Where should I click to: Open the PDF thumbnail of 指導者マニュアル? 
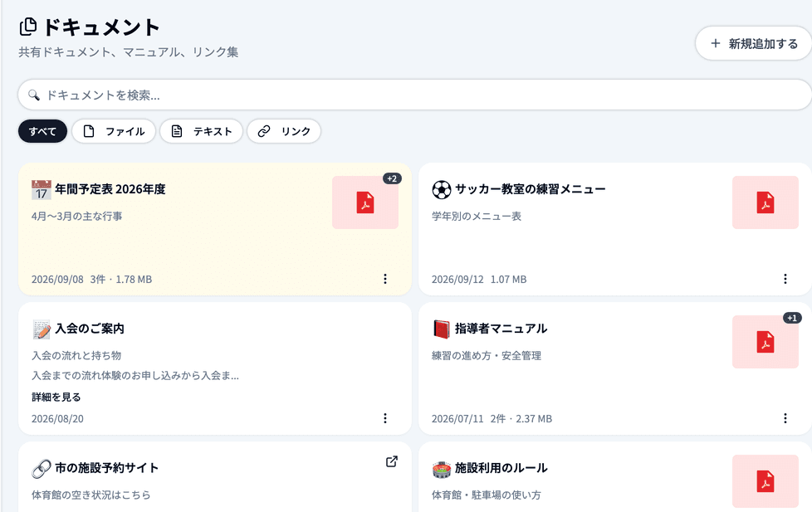click(766, 342)
